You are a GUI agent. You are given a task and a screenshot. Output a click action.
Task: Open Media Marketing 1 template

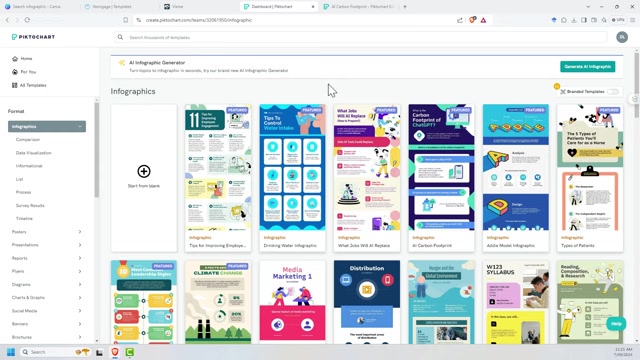292,301
